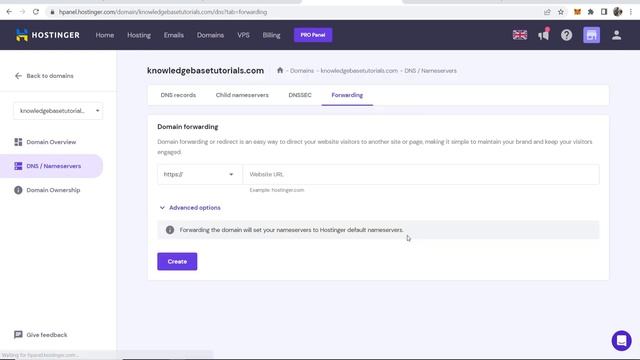
Task: Click the PRO Panel button
Action: click(x=313, y=35)
